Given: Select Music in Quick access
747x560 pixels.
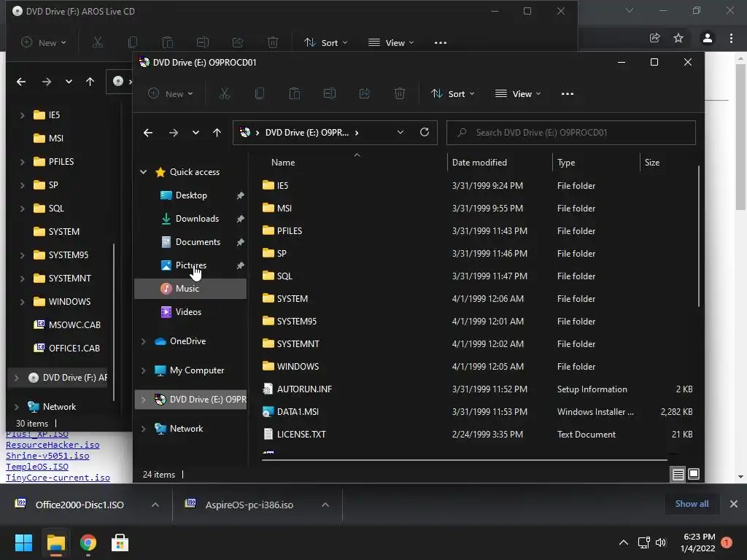Looking at the screenshot, I should point(187,288).
